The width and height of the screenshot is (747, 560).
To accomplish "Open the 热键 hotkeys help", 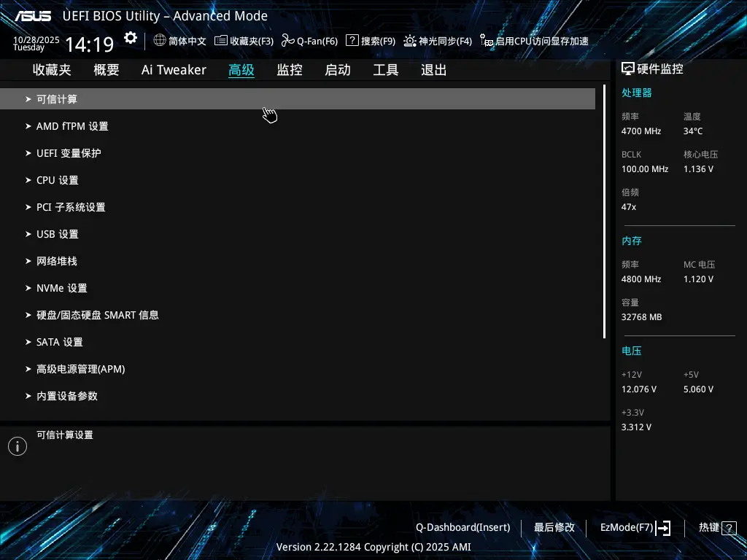I will tap(711, 527).
